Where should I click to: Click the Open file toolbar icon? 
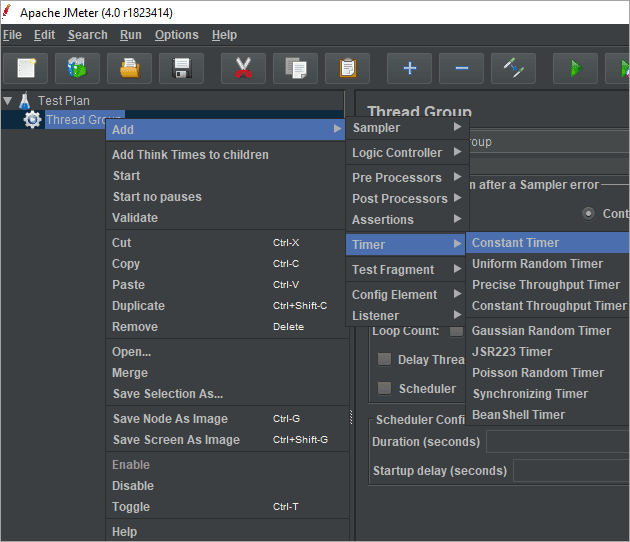(129, 68)
